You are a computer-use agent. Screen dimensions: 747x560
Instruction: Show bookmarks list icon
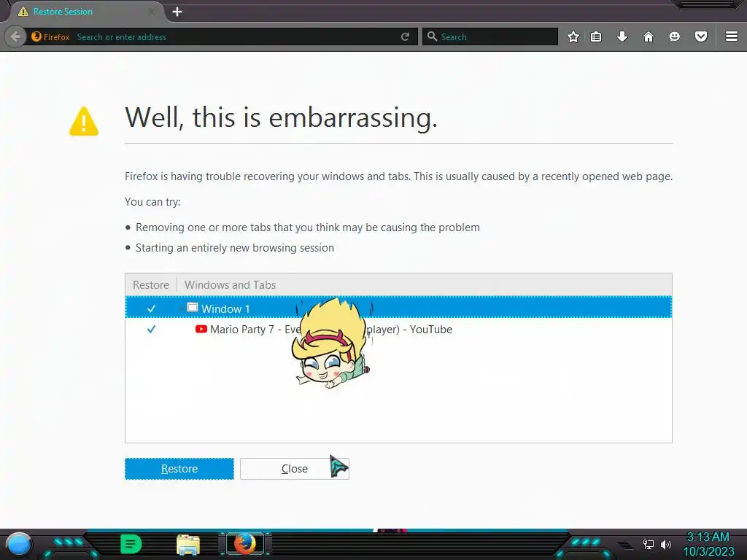point(596,36)
